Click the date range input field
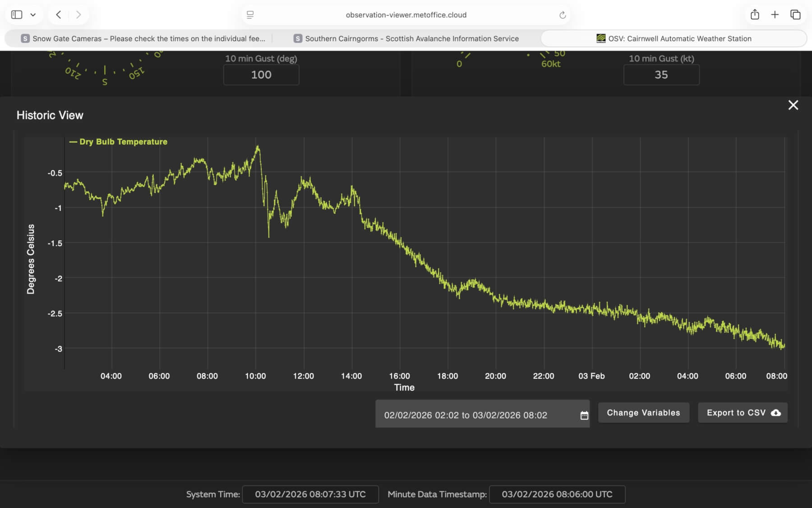The image size is (812, 508). tap(466, 415)
